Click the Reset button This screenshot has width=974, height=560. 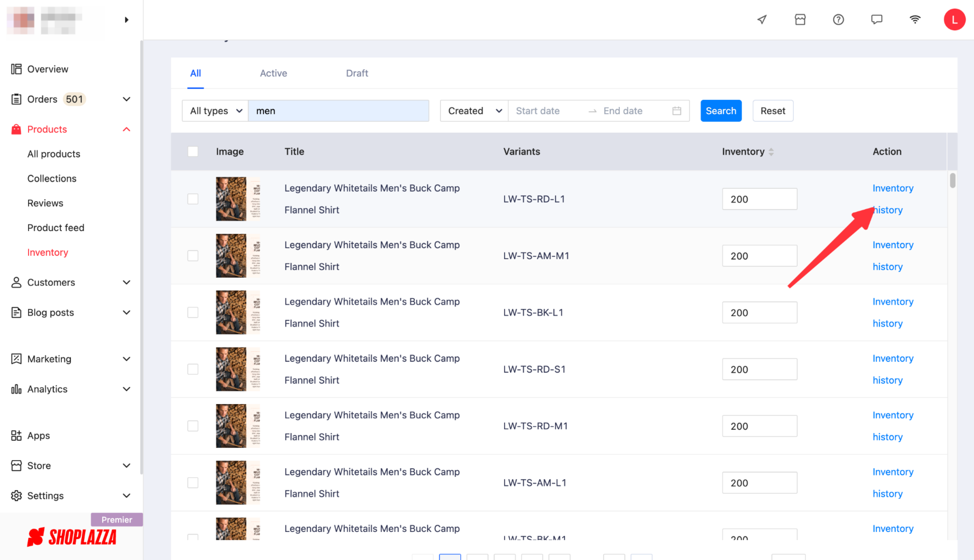(773, 111)
